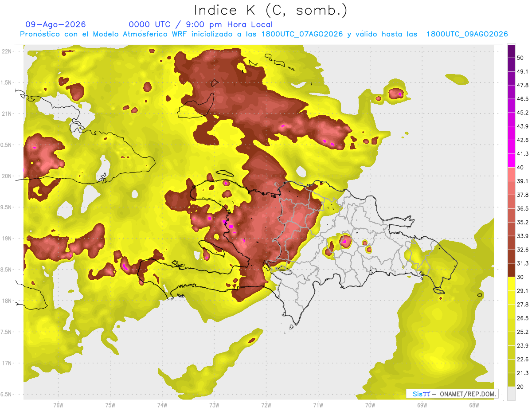Click the 75W longitude axis label
The height and width of the screenshot is (411, 532).
[x=110, y=405]
